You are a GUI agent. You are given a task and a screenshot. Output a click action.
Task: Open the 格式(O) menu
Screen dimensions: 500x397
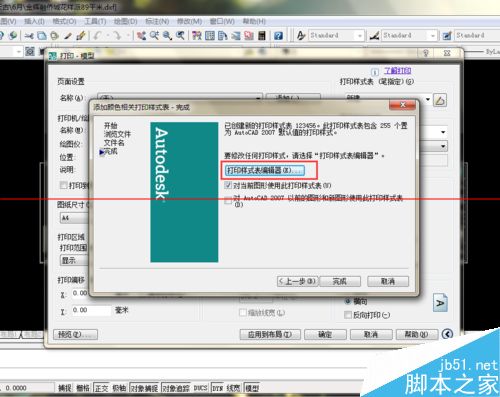[x=64, y=21]
